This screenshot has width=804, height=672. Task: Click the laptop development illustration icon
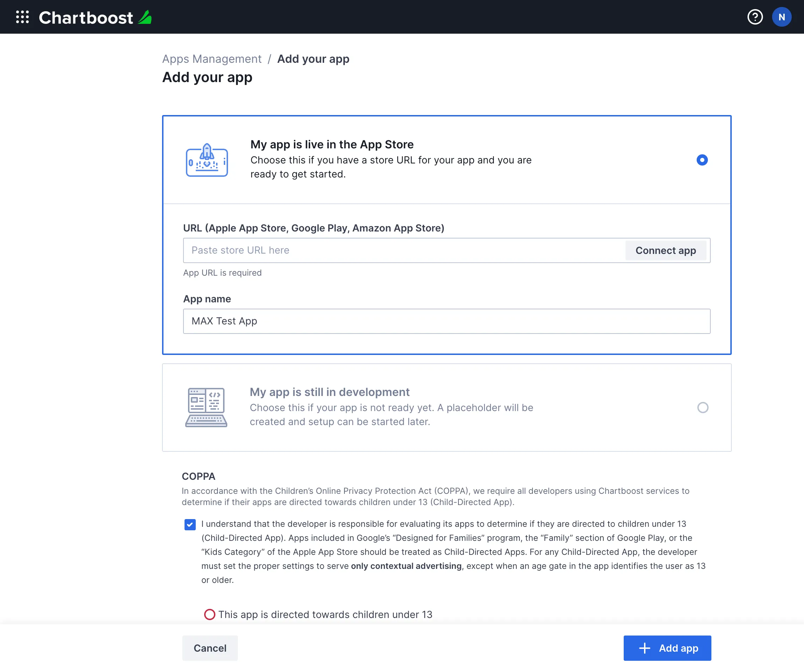[x=206, y=408]
